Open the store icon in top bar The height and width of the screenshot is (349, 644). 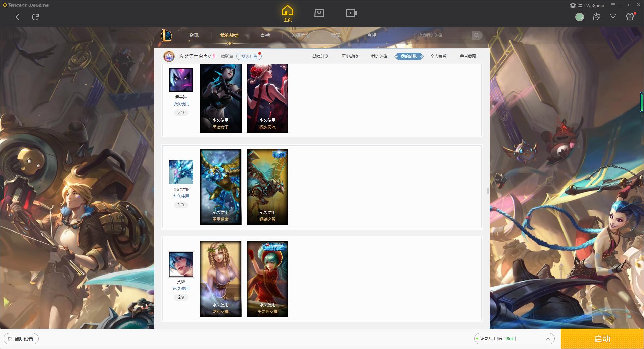(319, 13)
